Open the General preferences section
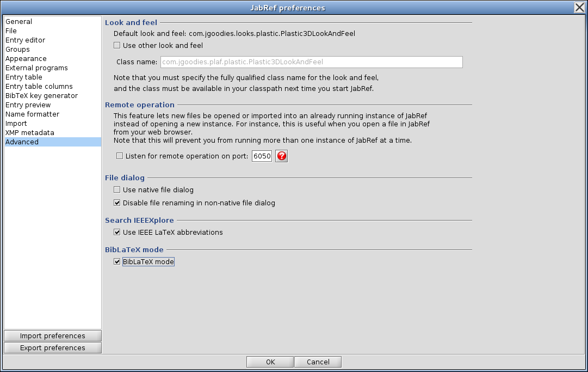This screenshot has height=372, width=588. pyautogui.click(x=19, y=22)
